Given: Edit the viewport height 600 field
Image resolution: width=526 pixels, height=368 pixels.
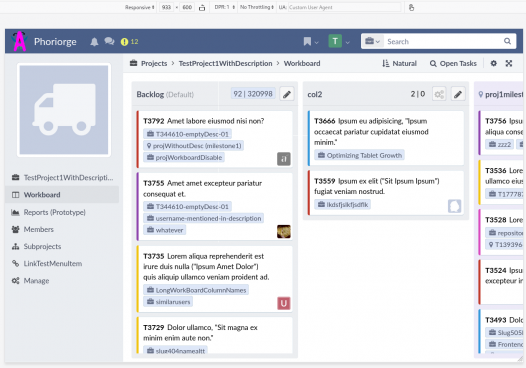Looking at the screenshot, I should [187, 7].
